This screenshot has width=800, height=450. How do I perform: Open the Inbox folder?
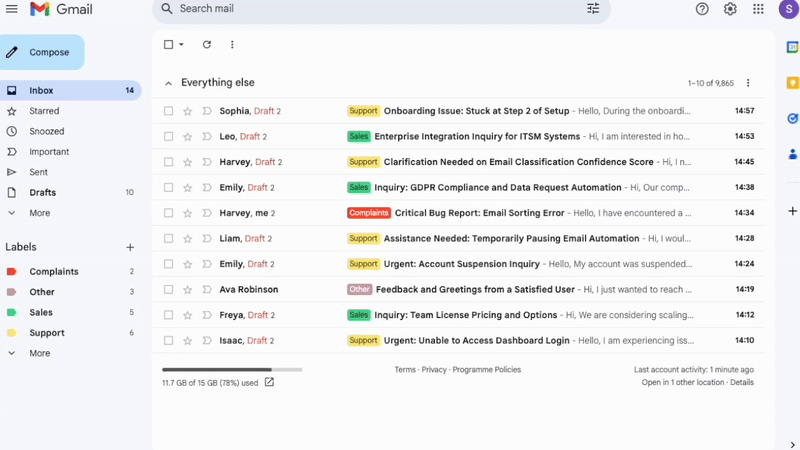pyautogui.click(x=70, y=90)
